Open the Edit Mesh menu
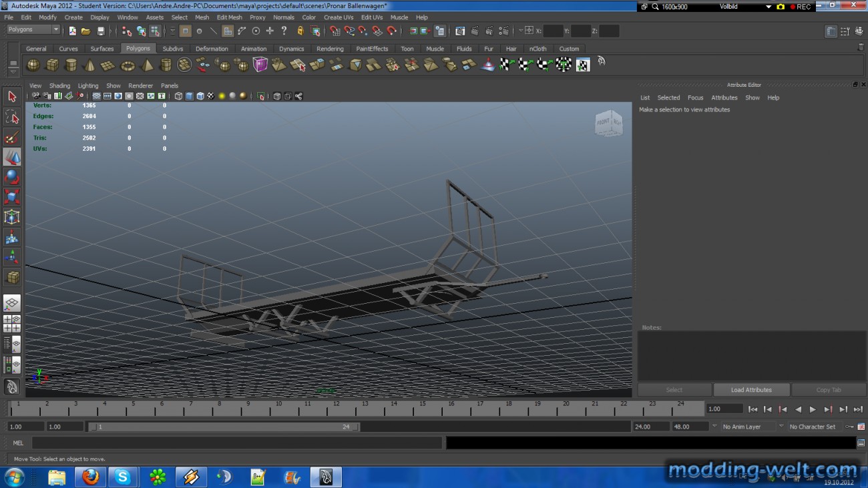The image size is (868, 488). click(229, 17)
